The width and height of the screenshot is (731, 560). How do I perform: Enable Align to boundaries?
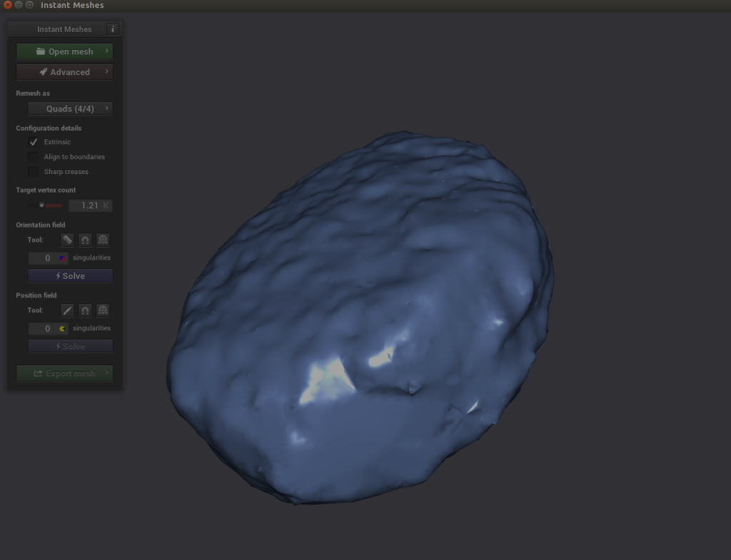(34, 157)
